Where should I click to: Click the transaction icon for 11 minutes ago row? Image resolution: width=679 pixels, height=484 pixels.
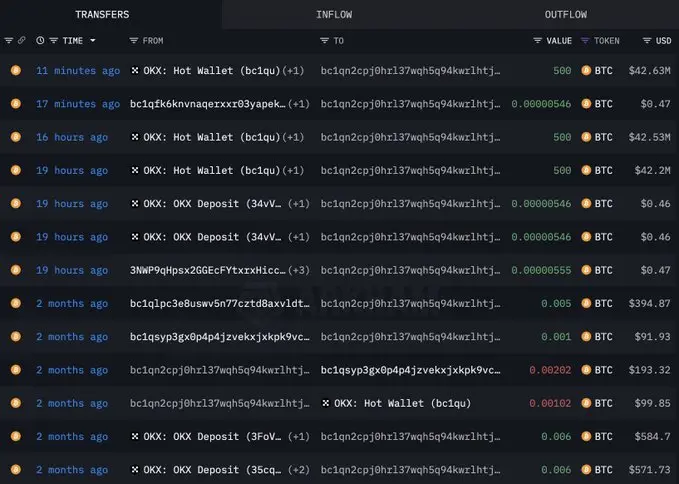point(15,71)
